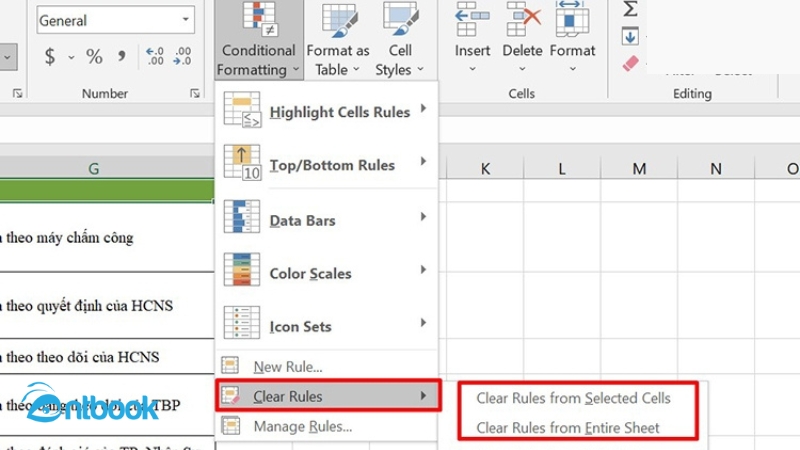This screenshot has height=450, width=800.
Task: Select column L header
Action: tap(562, 168)
